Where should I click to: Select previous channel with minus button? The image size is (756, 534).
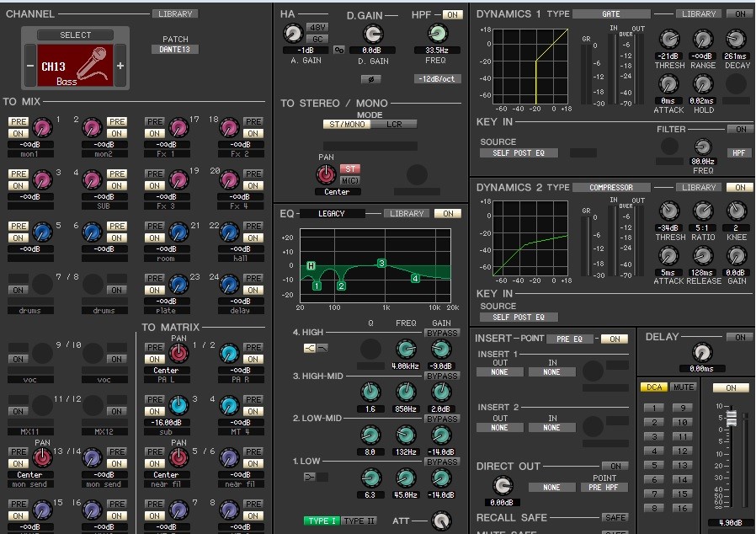point(30,66)
